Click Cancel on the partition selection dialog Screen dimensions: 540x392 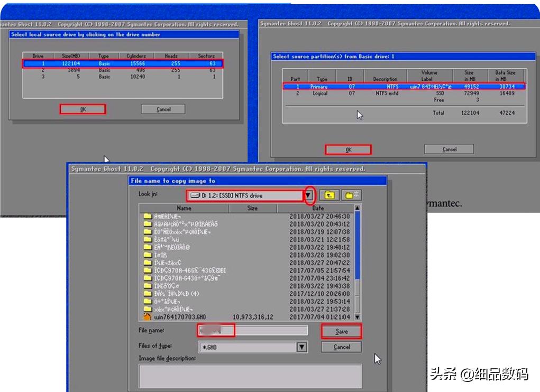(448, 149)
